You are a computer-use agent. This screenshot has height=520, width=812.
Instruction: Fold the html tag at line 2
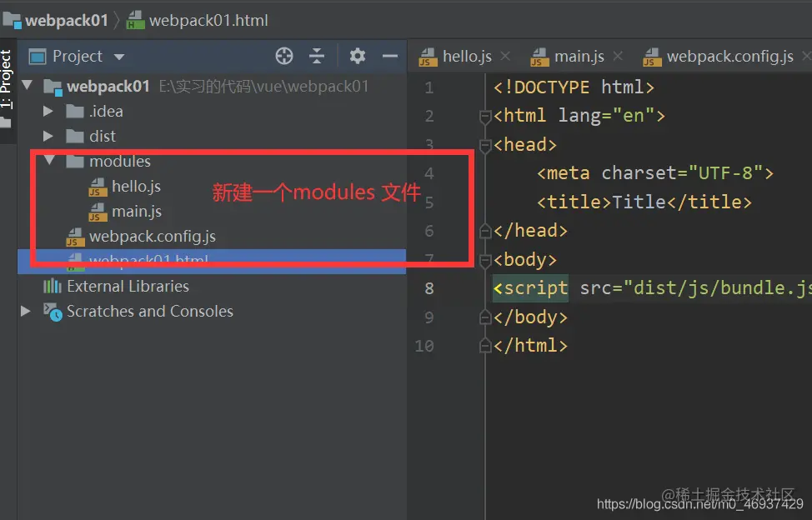pos(485,117)
